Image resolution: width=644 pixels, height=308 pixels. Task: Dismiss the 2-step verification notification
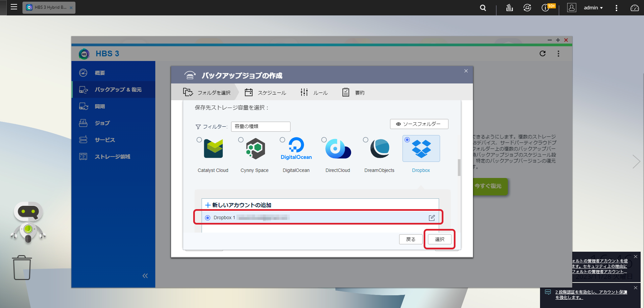pos(636,288)
